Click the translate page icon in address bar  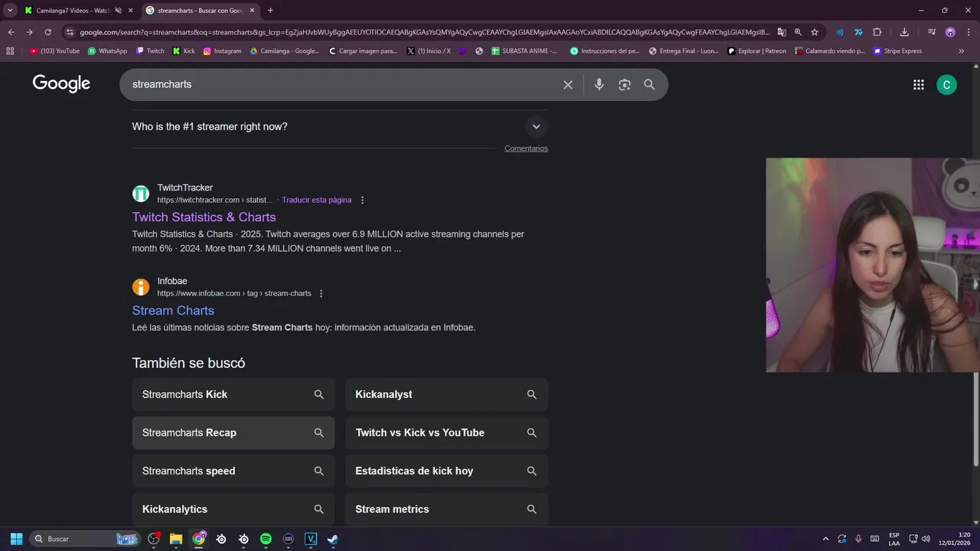pos(782,32)
